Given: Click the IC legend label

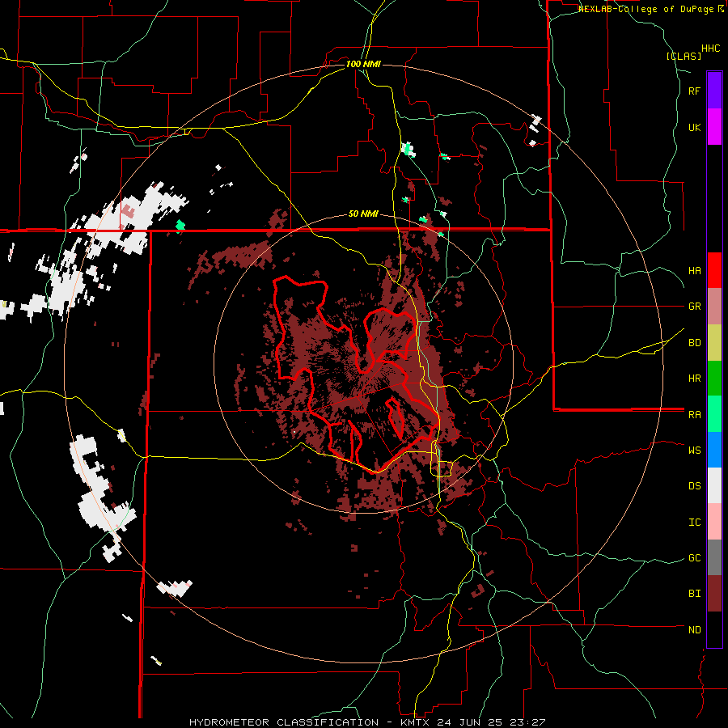Looking at the screenshot, I should click(x=694, y=522).
